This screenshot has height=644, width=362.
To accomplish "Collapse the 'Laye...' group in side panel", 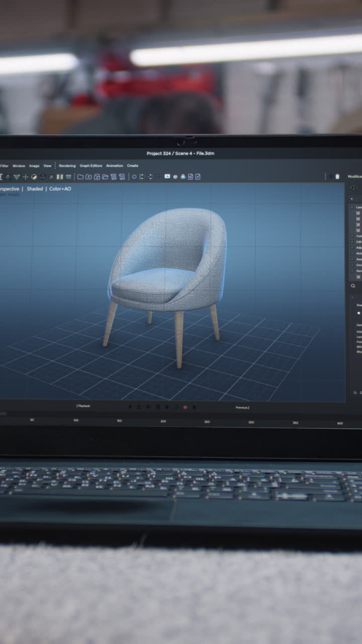I will (352, 207).
